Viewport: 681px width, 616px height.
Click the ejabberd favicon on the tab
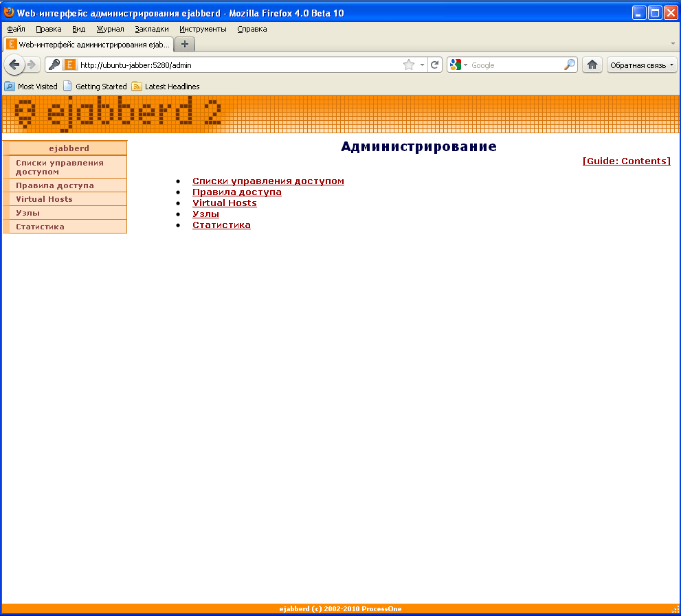point(12,44)
